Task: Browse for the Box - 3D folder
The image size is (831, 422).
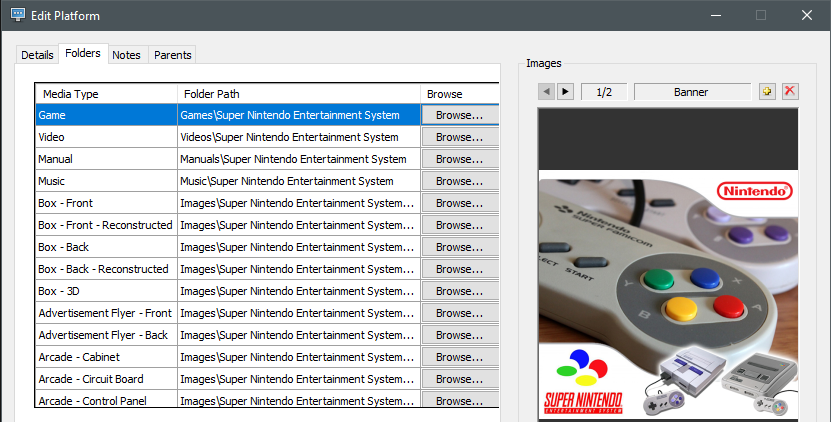Action: 460,291
